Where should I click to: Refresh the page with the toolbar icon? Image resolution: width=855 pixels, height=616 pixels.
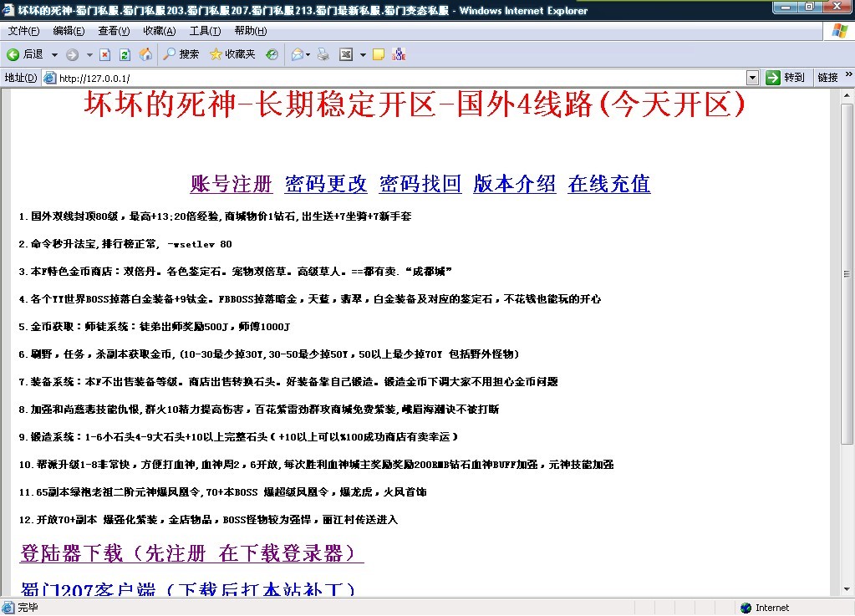click(x=125, y=54)
